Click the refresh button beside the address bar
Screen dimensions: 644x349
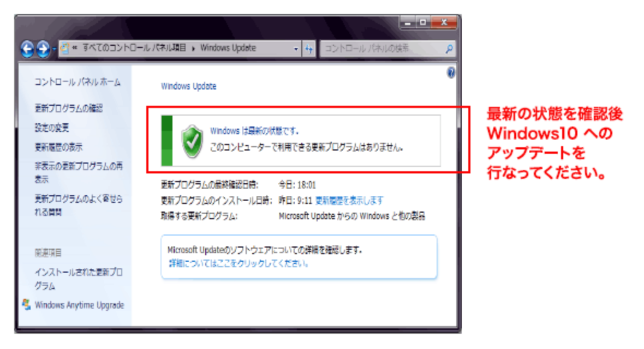pos(309,49)
